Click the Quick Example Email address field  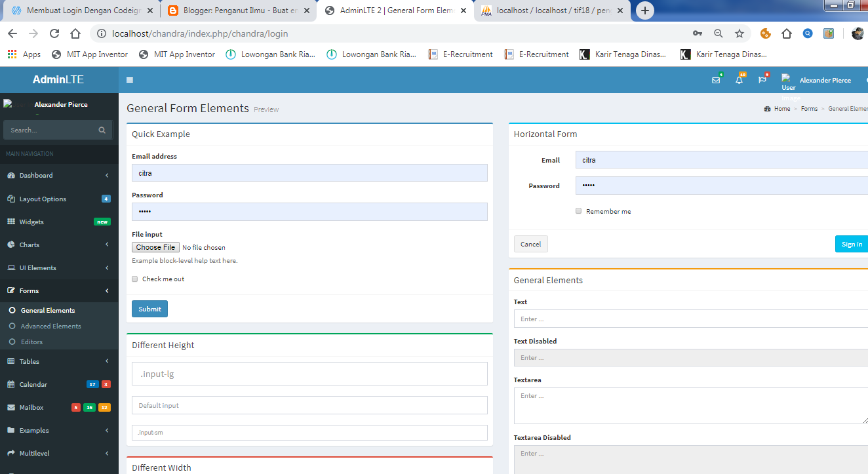pyautogui.click(x=309, y=172)
